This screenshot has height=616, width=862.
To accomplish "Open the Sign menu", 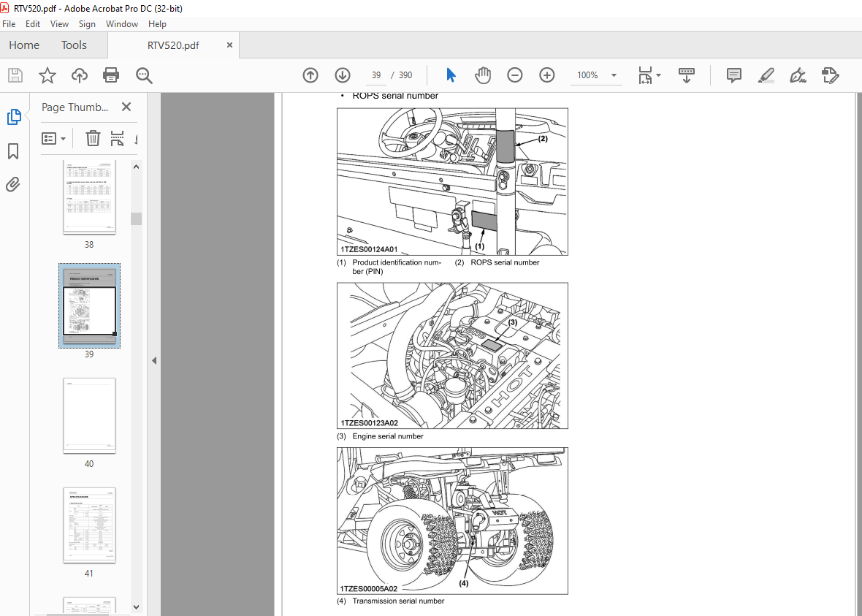I will coord(87,23).
